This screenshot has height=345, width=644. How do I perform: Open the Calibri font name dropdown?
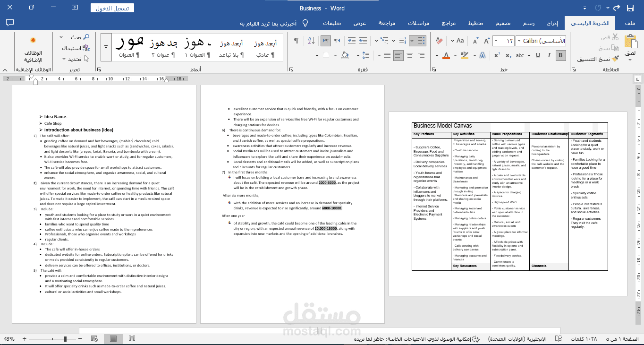(x=519, y=41)
